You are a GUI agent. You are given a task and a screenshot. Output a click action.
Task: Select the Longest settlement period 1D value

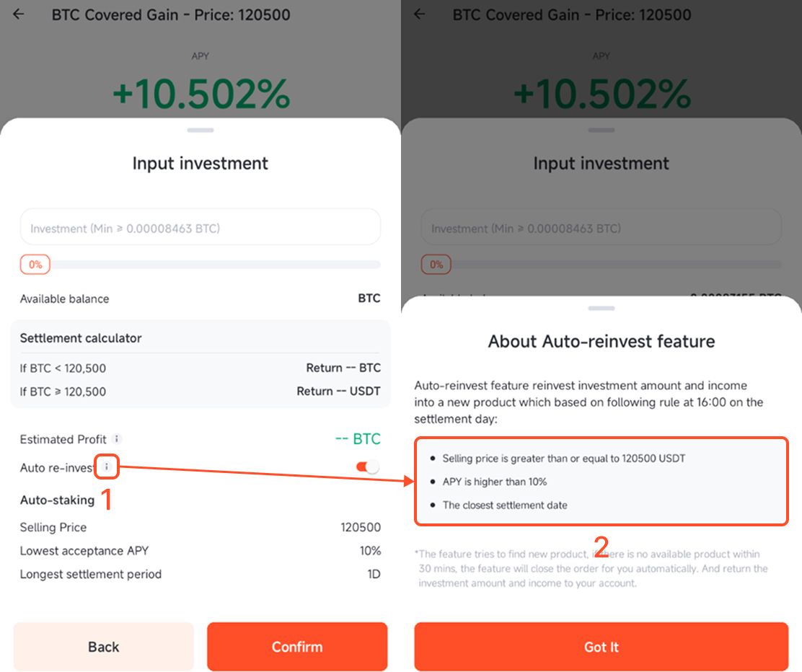372,574
